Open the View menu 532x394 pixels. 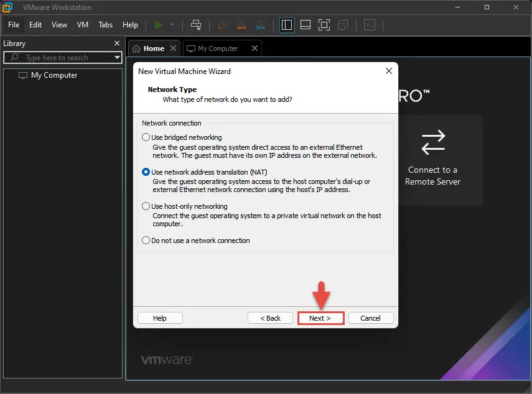[59, 25]
